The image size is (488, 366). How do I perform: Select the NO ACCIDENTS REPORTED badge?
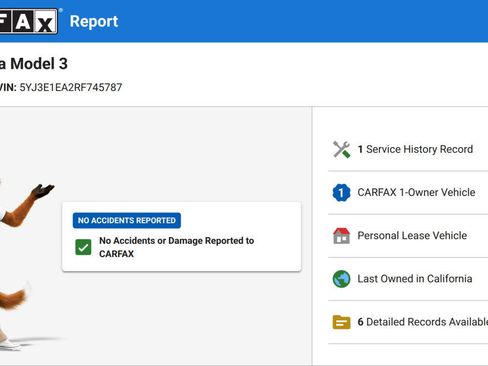click(127, 220)
